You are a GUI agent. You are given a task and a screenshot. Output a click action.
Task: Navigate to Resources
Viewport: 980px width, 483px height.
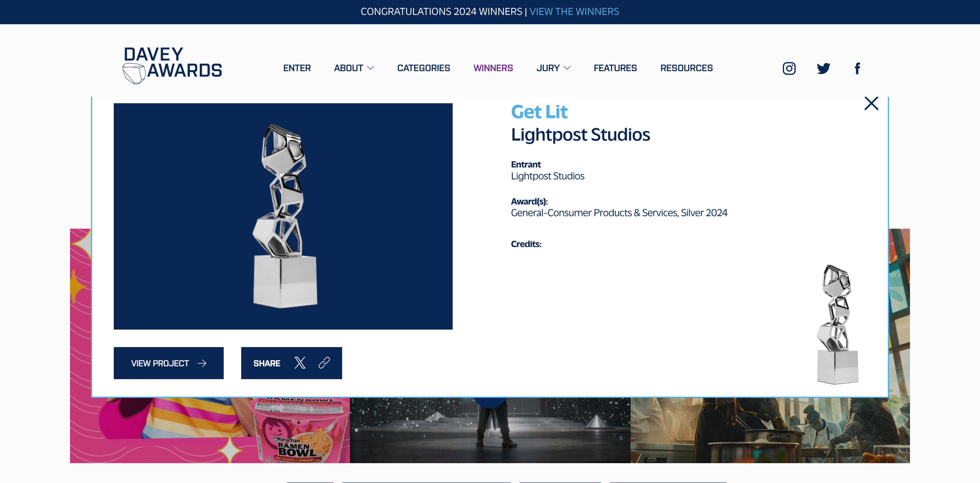(686, 68)
